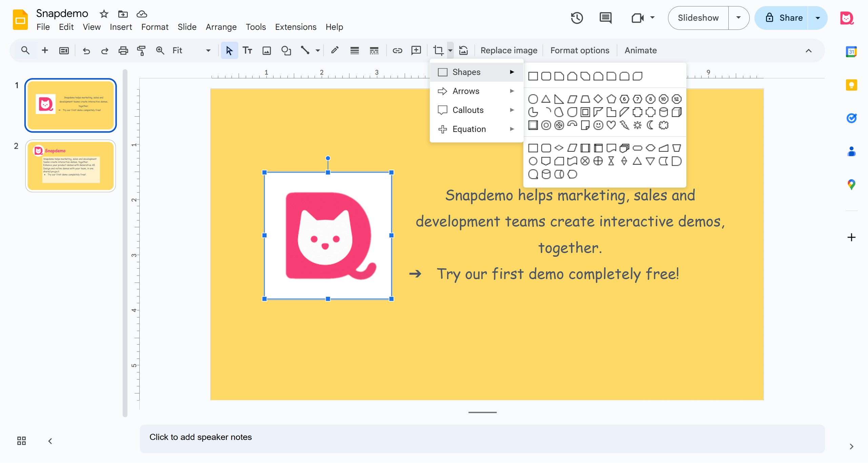The width and height of the screenshot is (868, 463).
Task: Click the print icon
Action: coord(123,51)
